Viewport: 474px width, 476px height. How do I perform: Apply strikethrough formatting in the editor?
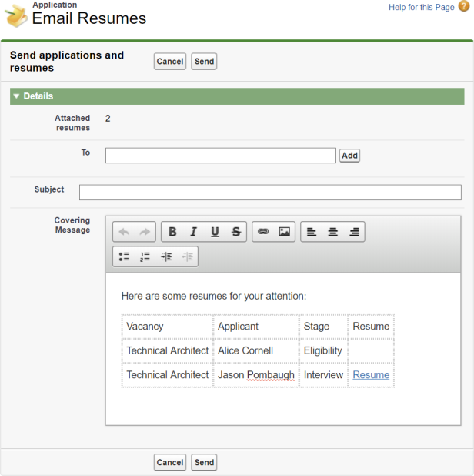(236, 232)
